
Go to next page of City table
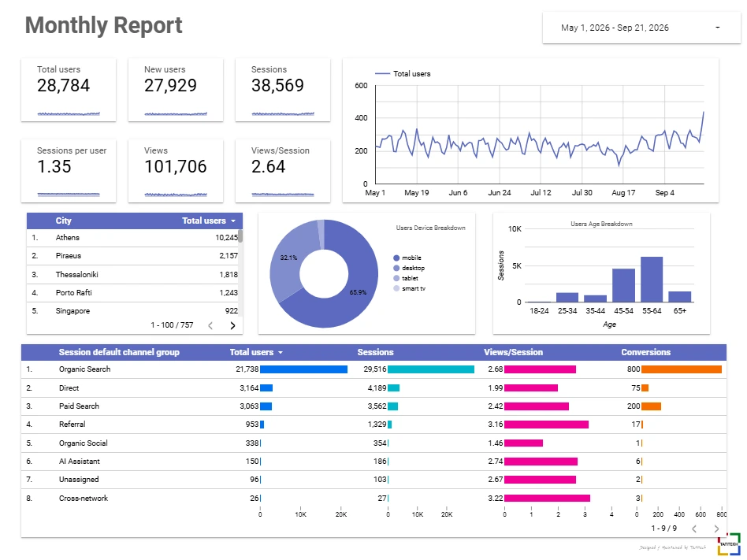pyautogui.click(x=233, y=325)
